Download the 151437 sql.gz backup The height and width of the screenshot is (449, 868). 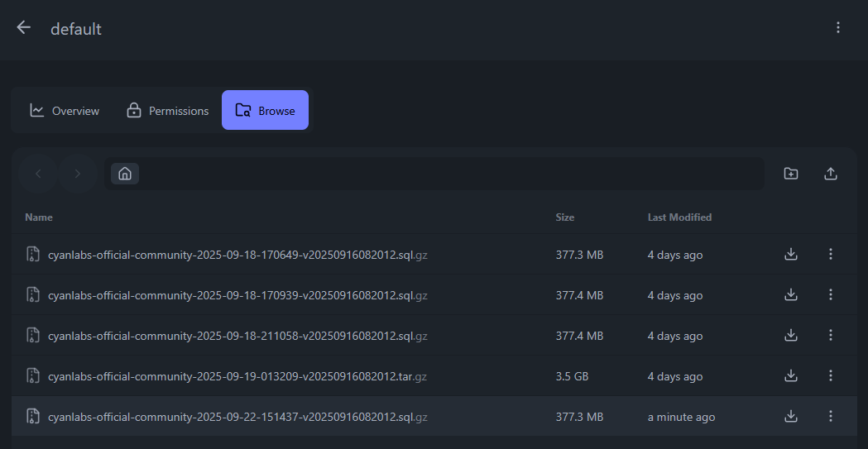791,416
